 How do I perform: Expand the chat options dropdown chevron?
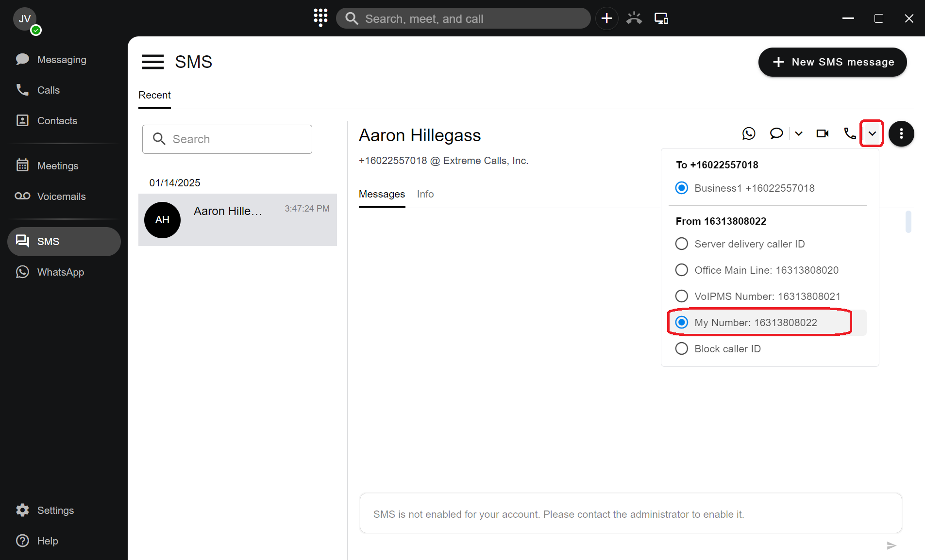799,133
